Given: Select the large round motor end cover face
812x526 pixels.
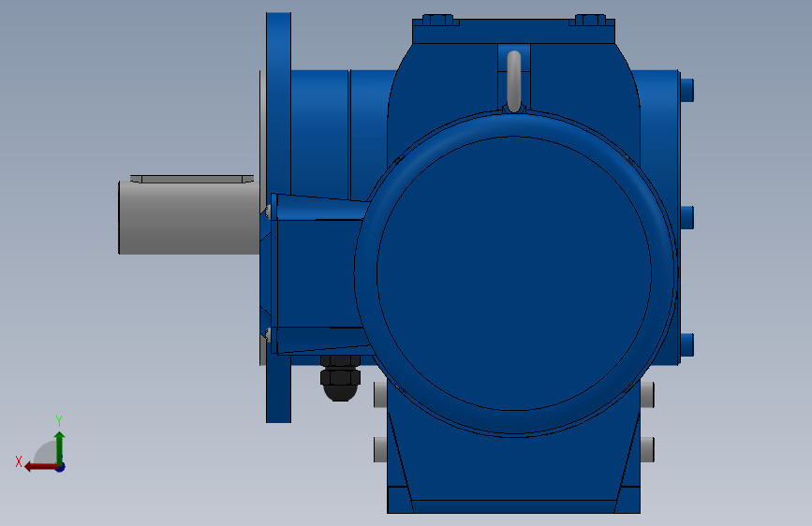Looking at the screenshot, I should (514, 273).
